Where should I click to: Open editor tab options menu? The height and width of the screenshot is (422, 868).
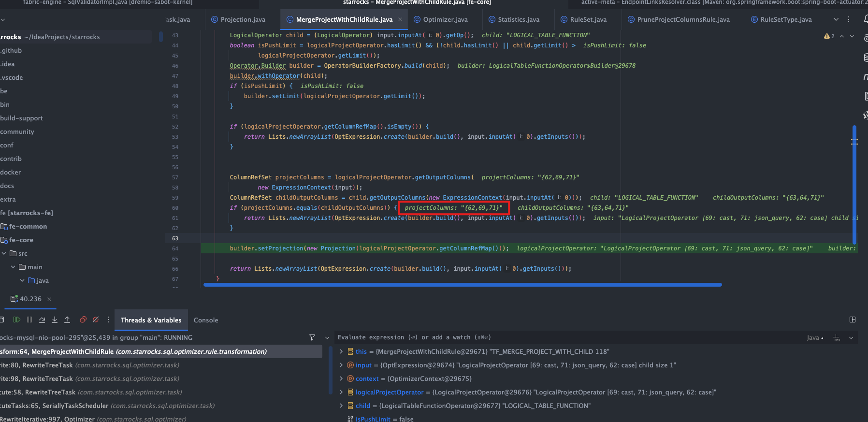[x=849, y=20]
